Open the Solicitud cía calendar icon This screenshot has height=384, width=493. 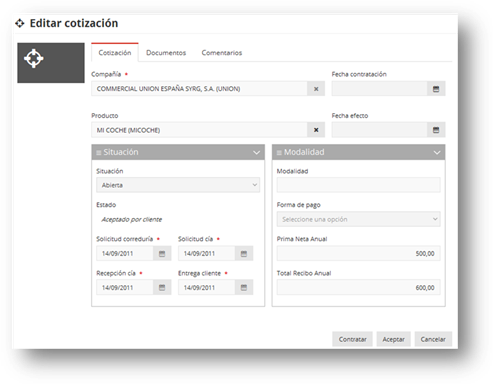tap(244, 254)
